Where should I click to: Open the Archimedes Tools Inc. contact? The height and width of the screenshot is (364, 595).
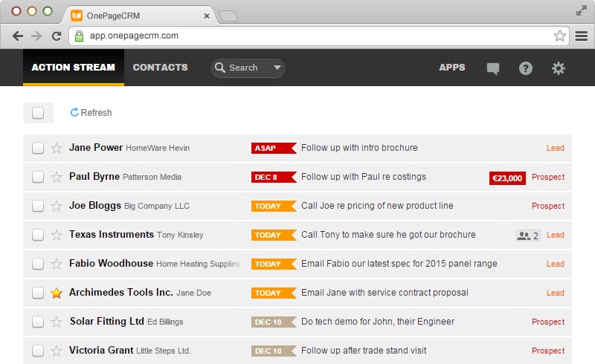point(120,293)
